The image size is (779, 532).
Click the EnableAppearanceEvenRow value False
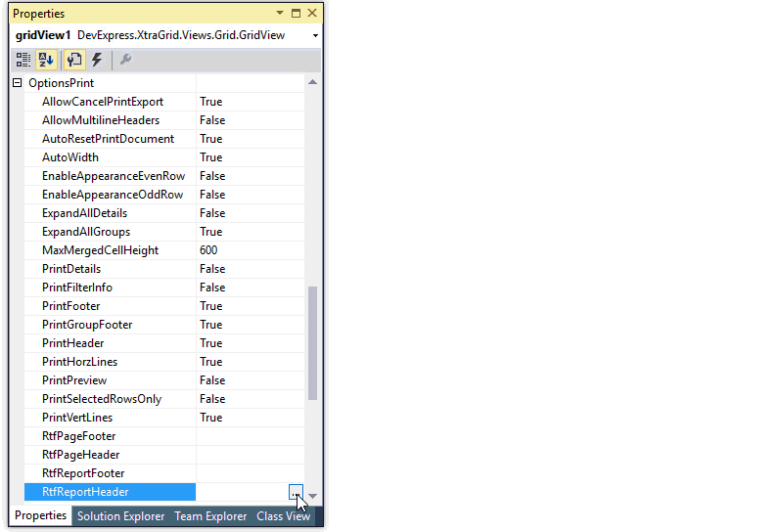pos(212,176)
